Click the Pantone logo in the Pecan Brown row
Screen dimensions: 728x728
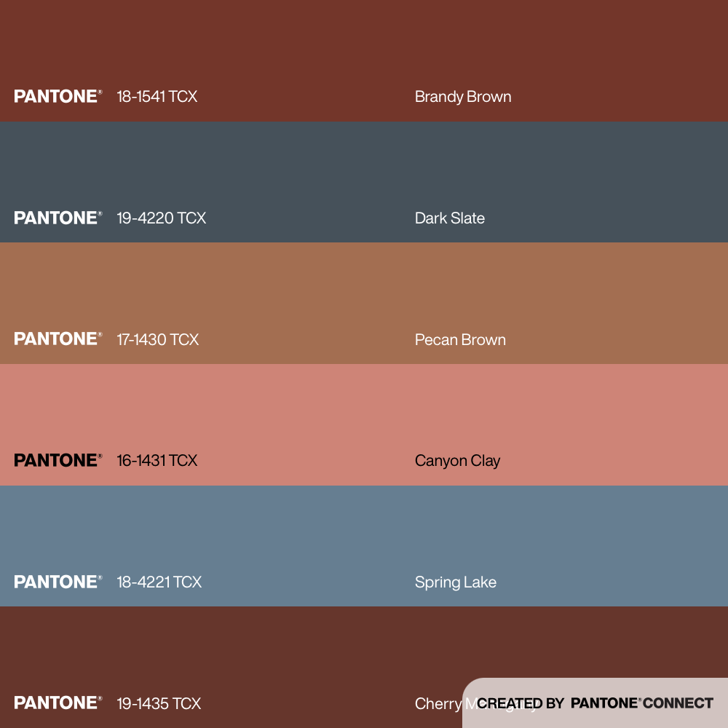click(58, 339)
